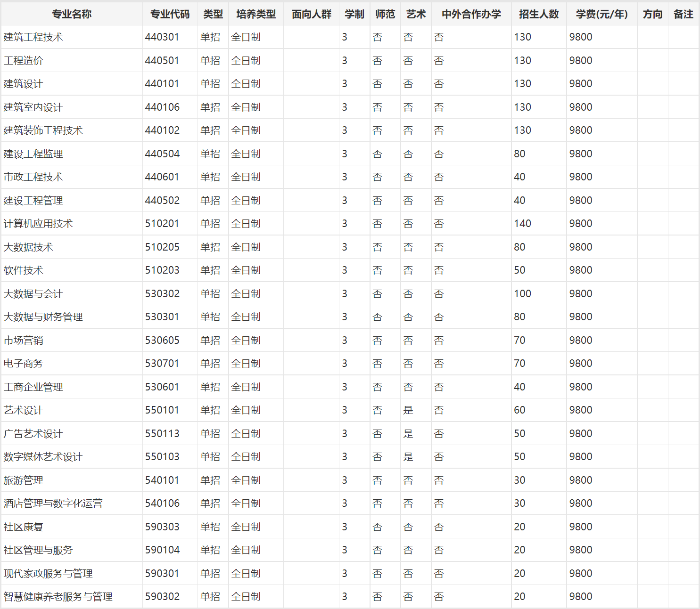Screen dimensions: 700x609
Task: Click the 备注 column header
Action: tap(684, 14)
